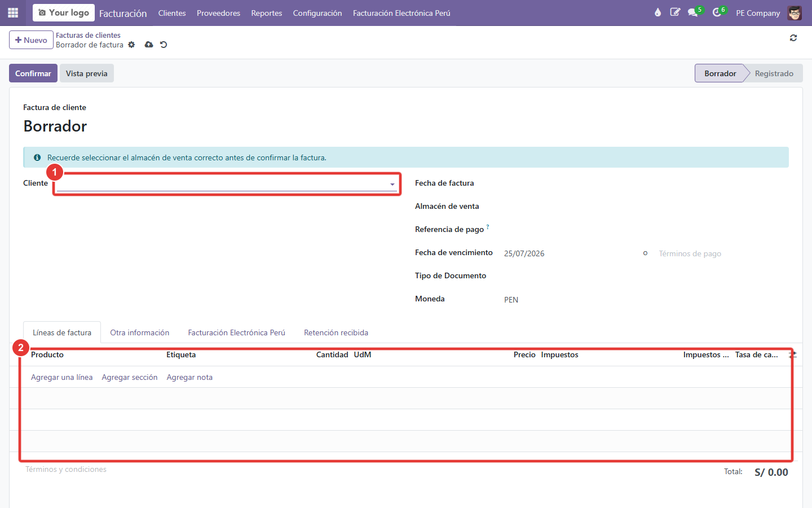Image resolution: width=812 pixels, height=508 pixels.
Task: Open the Configuración menu
Action: pos(317,13)
